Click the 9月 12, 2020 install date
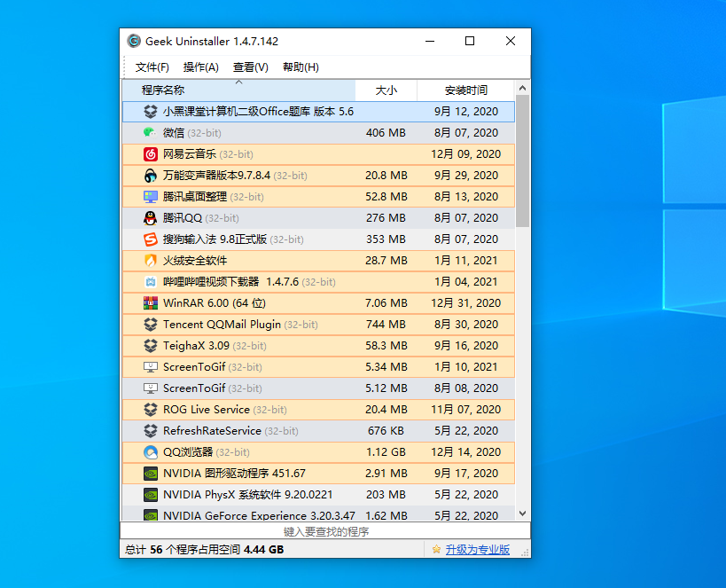The height and width of the screenshot is (588, 726). click(465, 112)
